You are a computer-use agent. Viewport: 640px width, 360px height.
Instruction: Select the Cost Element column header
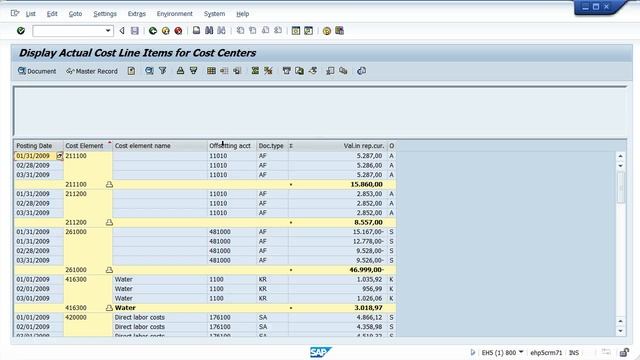(x=88, y=146)
